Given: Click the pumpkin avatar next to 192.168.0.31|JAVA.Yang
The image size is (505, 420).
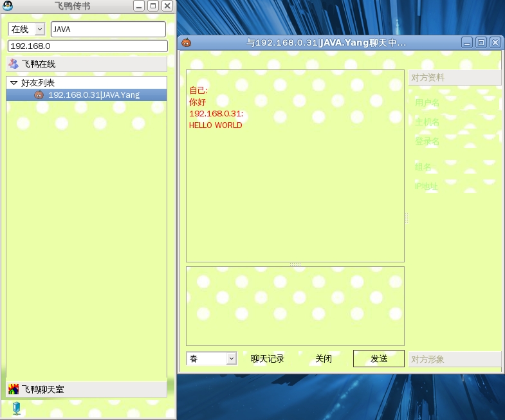Looking at the screenshot, I should tap(39, 95).
